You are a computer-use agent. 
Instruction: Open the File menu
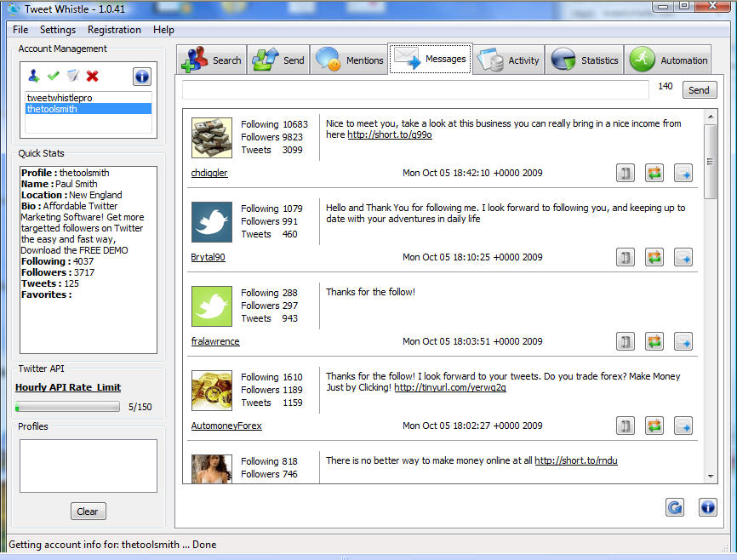[x=20, y=30]
